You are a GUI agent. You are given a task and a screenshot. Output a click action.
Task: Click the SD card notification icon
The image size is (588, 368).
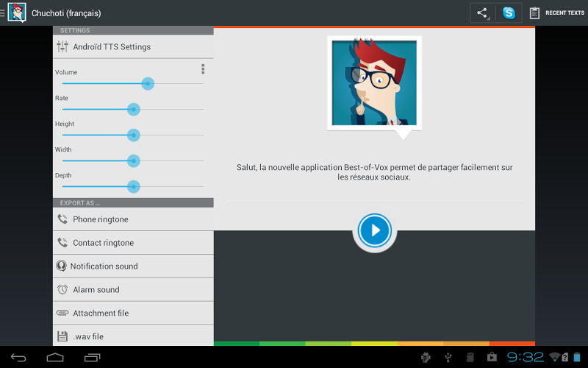[470, 357]
